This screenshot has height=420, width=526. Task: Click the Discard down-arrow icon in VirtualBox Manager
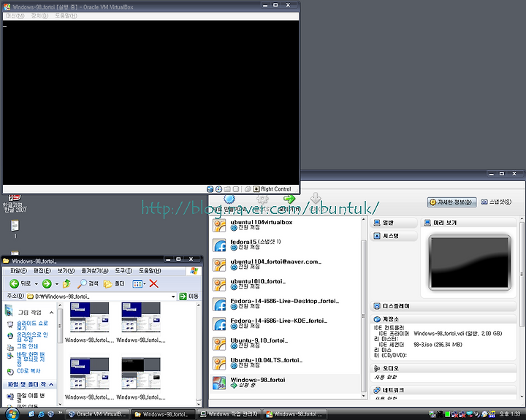click(x=316, y=198)
